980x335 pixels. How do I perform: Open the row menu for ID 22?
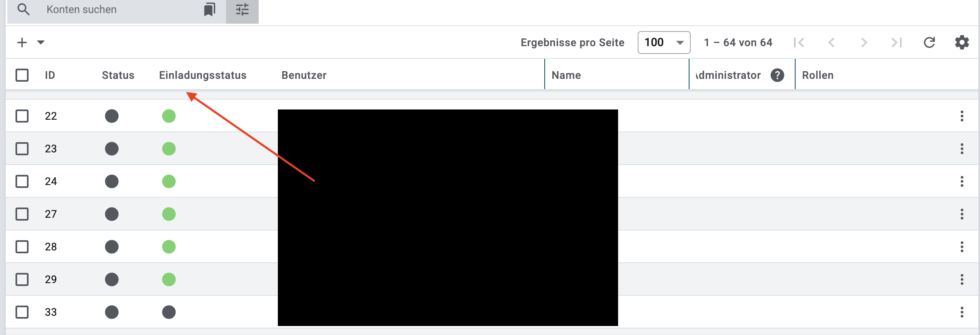[962, 116]
